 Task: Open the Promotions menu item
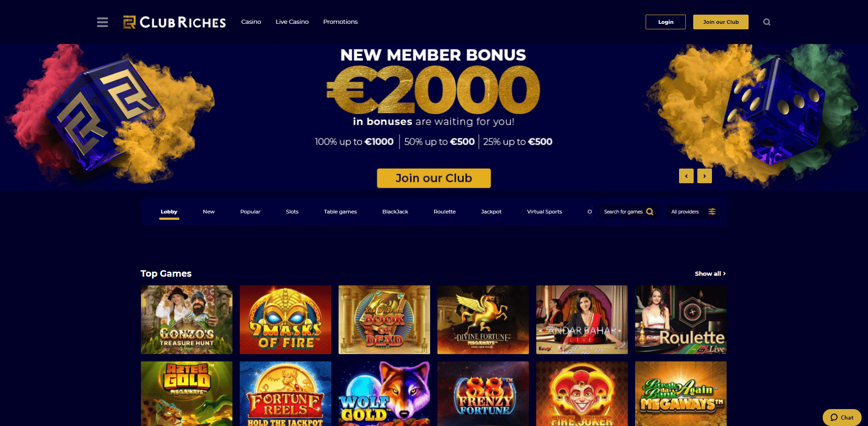340,22
